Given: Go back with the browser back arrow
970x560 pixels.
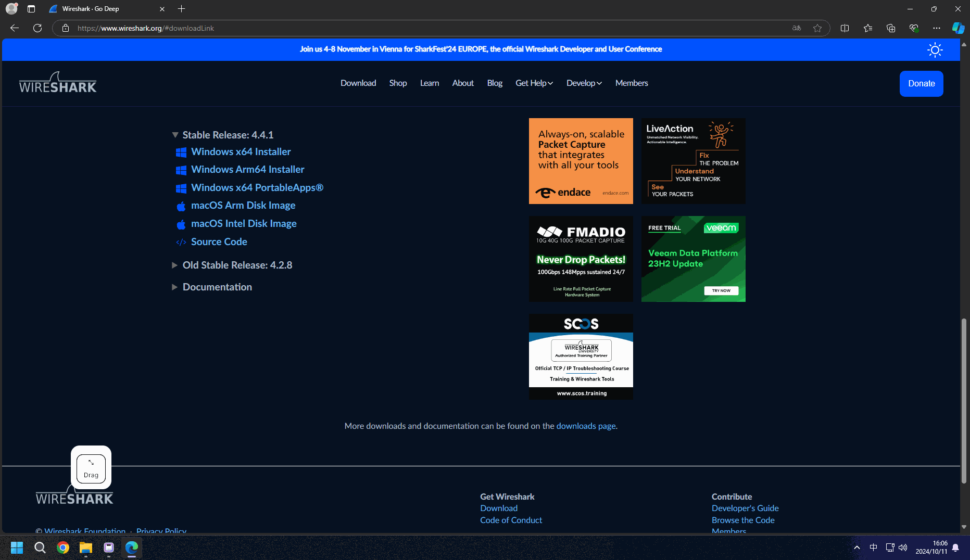Looking at the screenshot, I should pyautogui.click(x=15, y=28).
